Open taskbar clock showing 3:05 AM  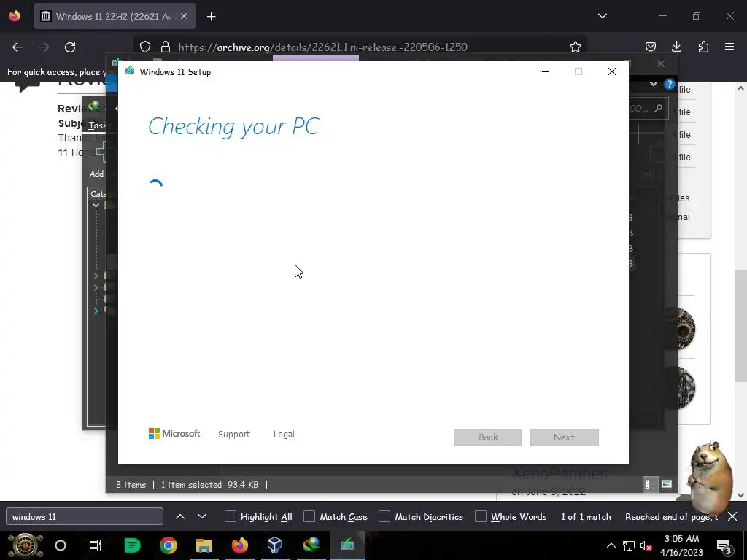pyautogui.click(x=681, y=545)
